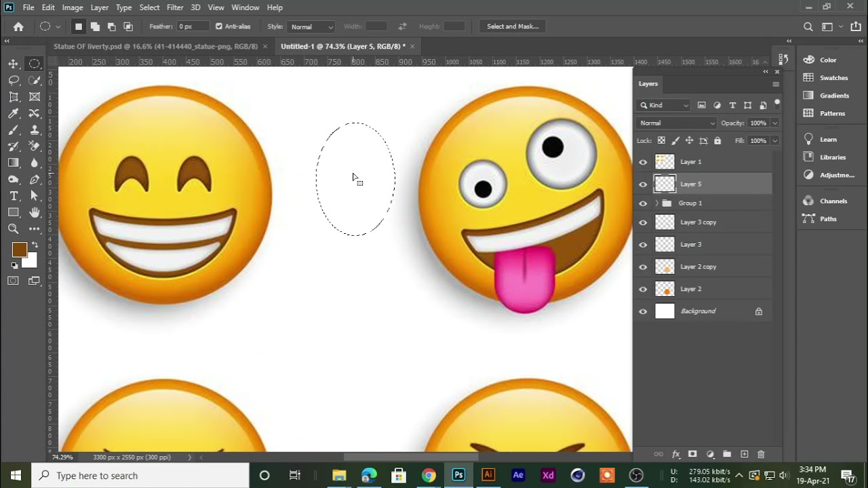The height and width of the screenshot is (488, 868).
Task: Hide Layer 2 copy visibility eye
Action: 643,267
